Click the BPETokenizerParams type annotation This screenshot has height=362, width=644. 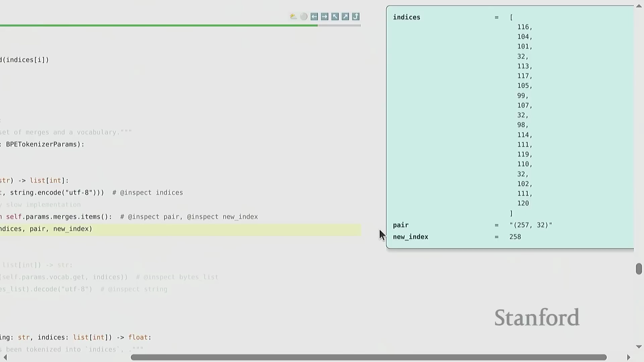(x=41, y=144)
